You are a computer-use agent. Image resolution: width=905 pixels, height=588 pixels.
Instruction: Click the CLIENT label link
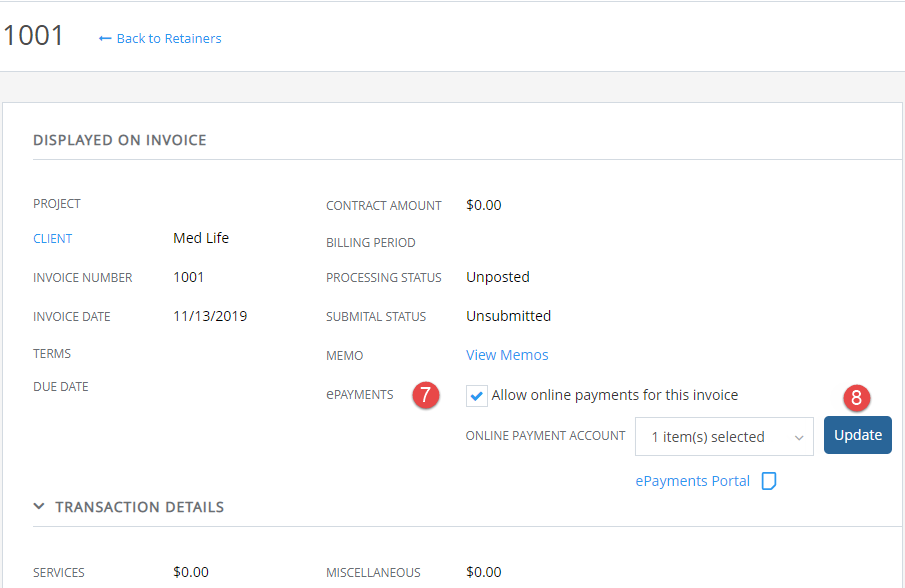[53, 239]
